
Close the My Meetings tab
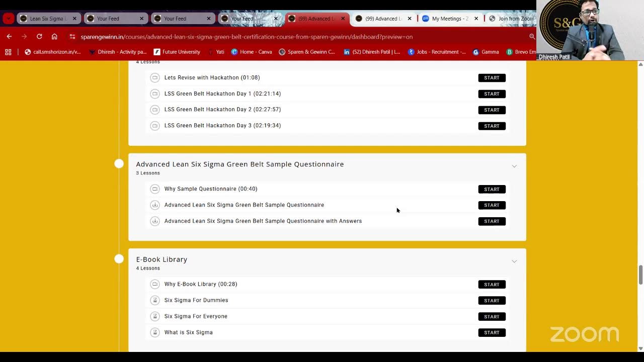[x=476, y=19]
